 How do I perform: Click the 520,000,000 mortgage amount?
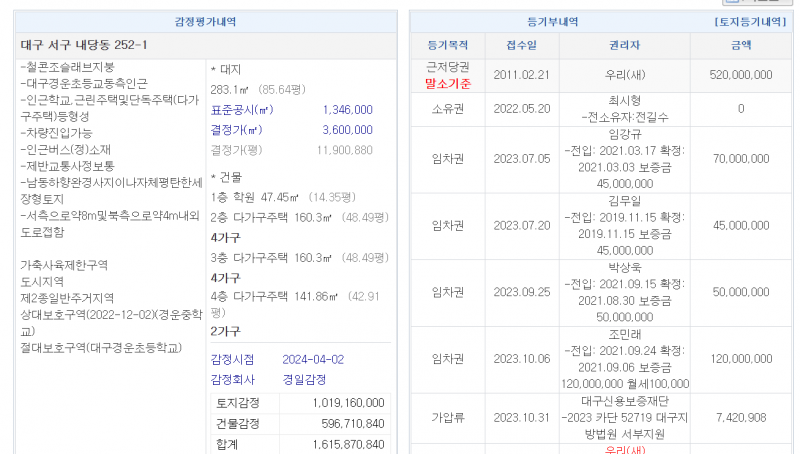point(740,75)
